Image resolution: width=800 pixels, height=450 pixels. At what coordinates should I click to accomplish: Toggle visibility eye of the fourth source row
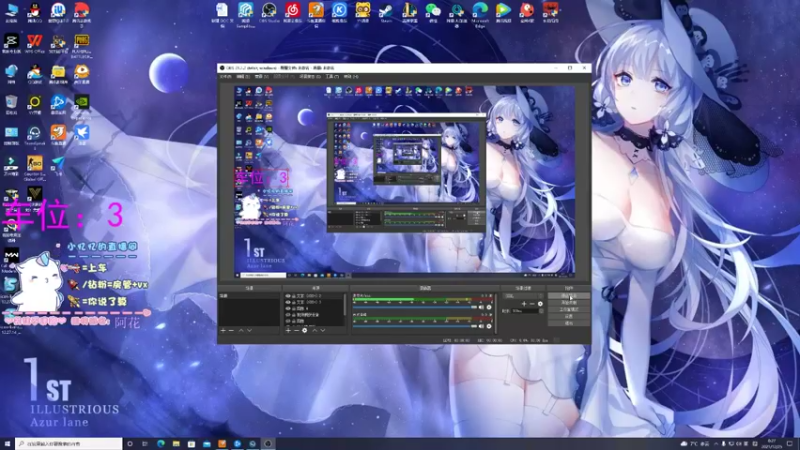coord(288,315)
